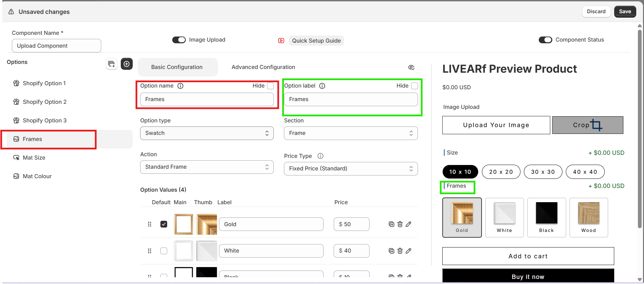Switch to Advanced Configuration tab
This screenshot has width=644, height=284.
tap(263, 67)
